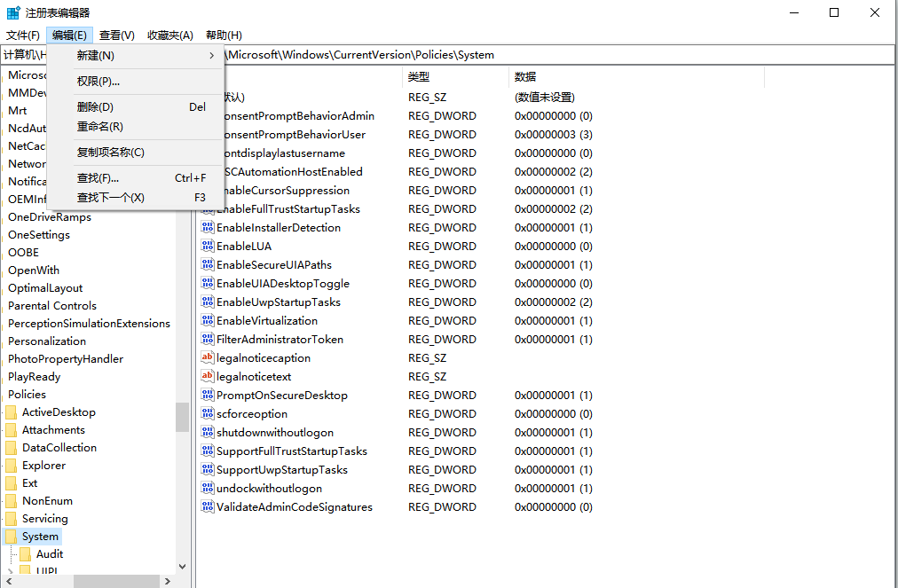Click the Explorer folder icon
The height and width of the screenshot is (588, 898).
(x=12, y=466)
